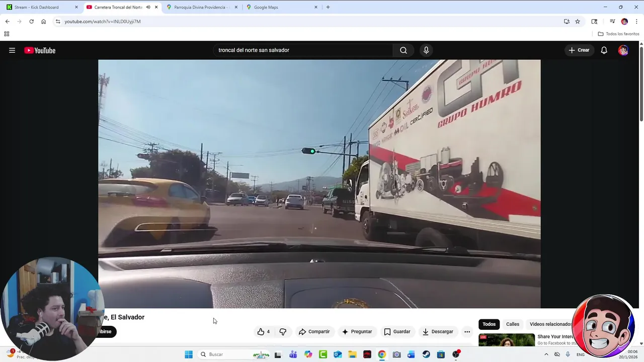Open File Explorer from the taskbar
The image size is (644, 362).
click(x=352, y=354)
